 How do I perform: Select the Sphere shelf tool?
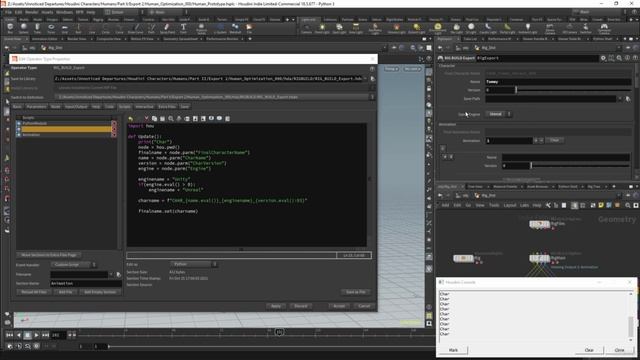[x=24, y=29]
